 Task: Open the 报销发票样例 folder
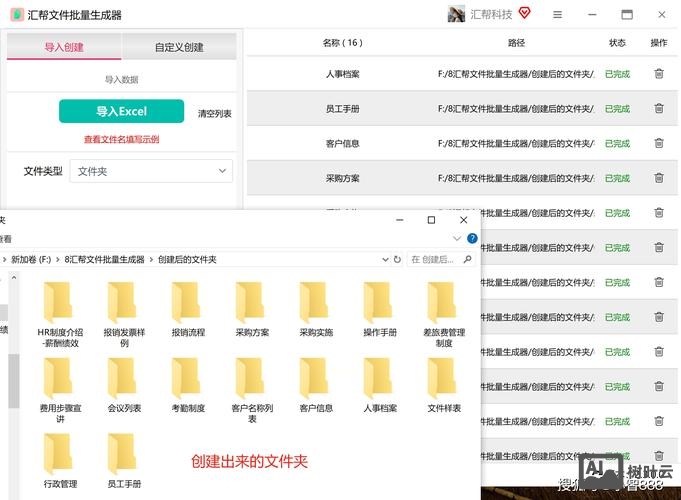pyautogui.click(x=124, y=314)
